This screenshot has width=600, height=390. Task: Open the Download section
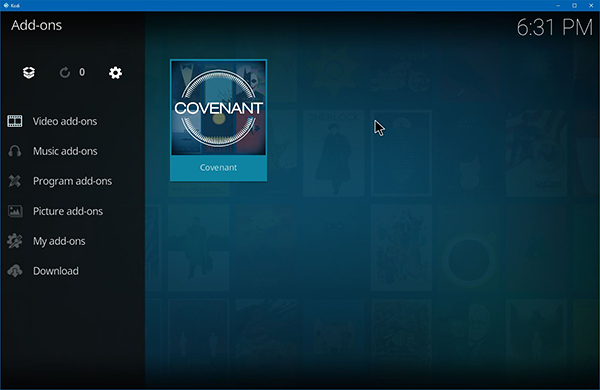72,271
